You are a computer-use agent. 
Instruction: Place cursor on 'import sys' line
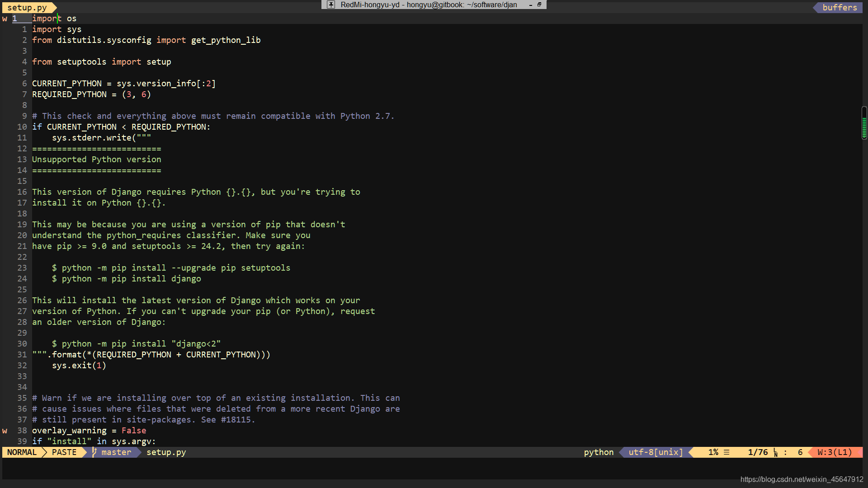(57, 29)
